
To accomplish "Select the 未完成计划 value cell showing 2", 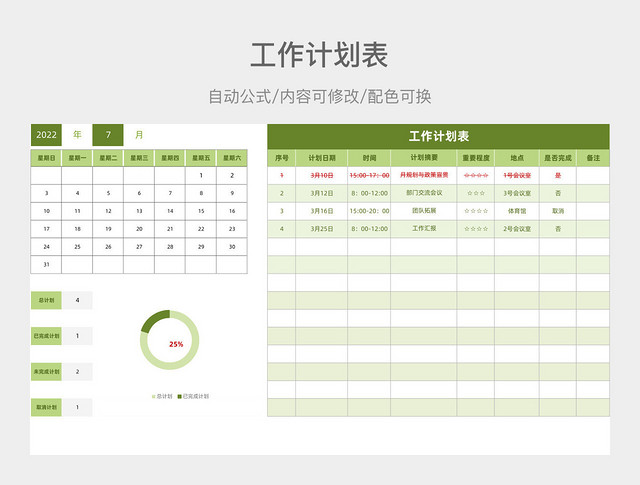I will tap(77, 372).
